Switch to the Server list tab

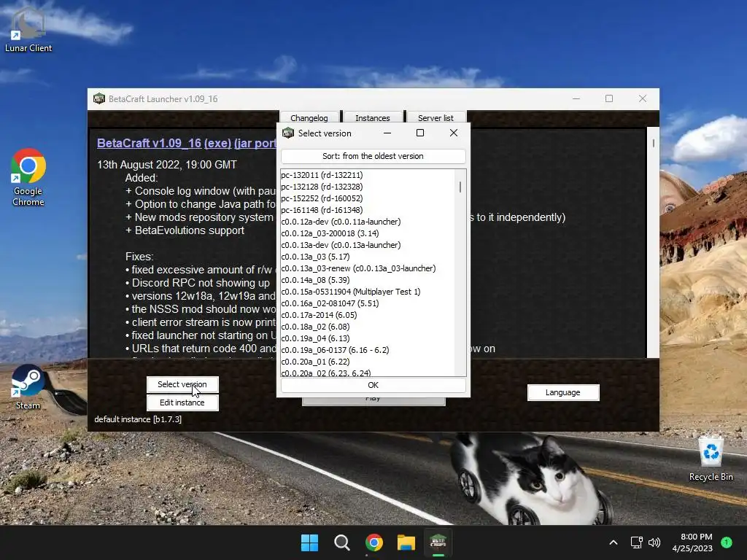[x=436, y=117]
